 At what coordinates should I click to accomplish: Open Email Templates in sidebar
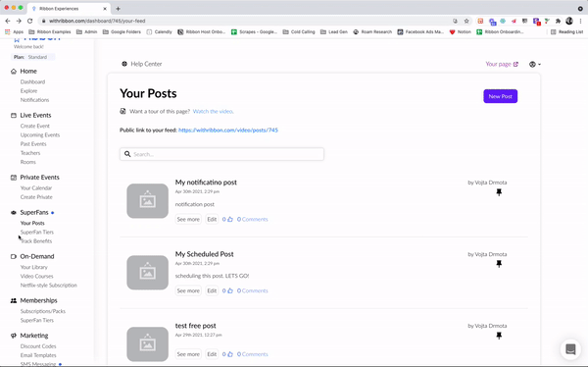38,355
